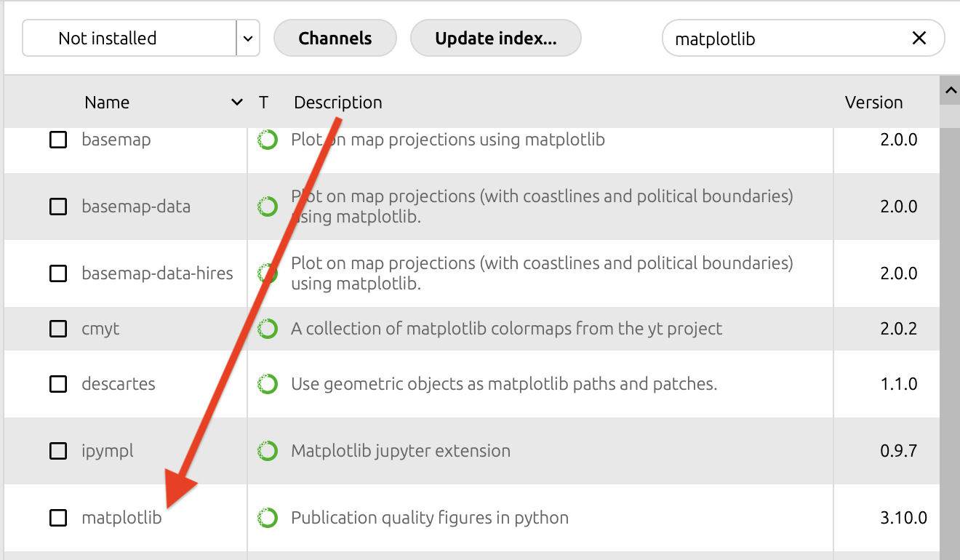The height and width of the screenshot is (560, 960).
Task: Click the type icon beside cmyt description
Action: [x=268, y=329]
